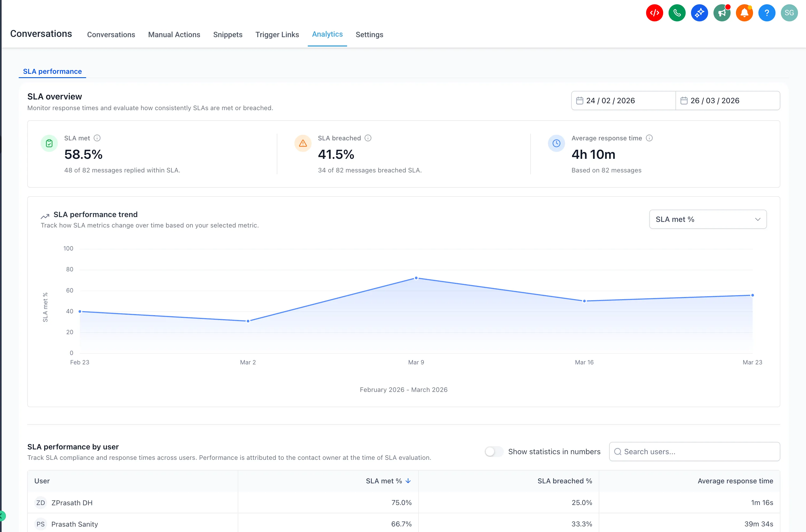Click the SG profile avatar

coord(789,13)
